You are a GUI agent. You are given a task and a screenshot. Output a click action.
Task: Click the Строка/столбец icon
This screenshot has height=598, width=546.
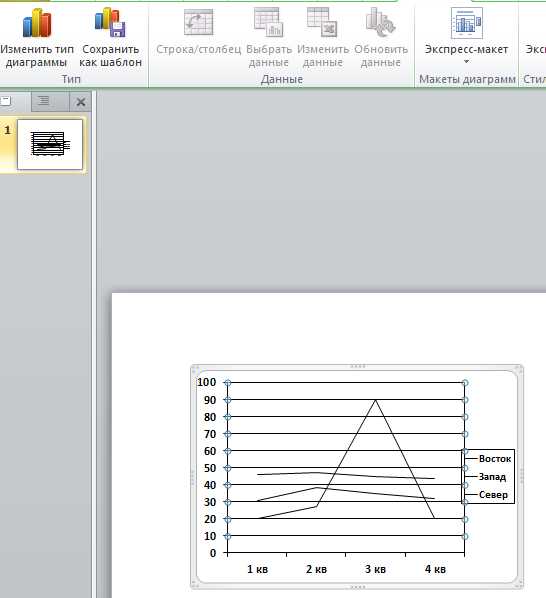coord(198,23)
